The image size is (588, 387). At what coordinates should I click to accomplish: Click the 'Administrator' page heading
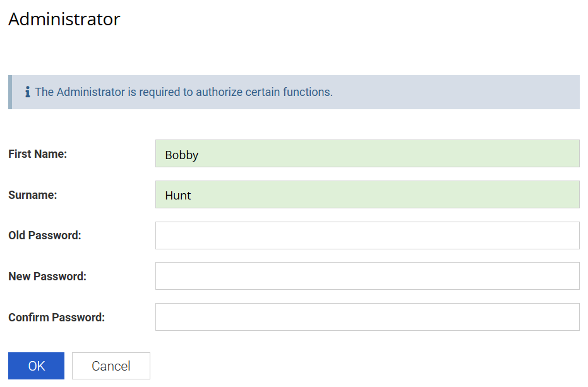tap(64, 19)
